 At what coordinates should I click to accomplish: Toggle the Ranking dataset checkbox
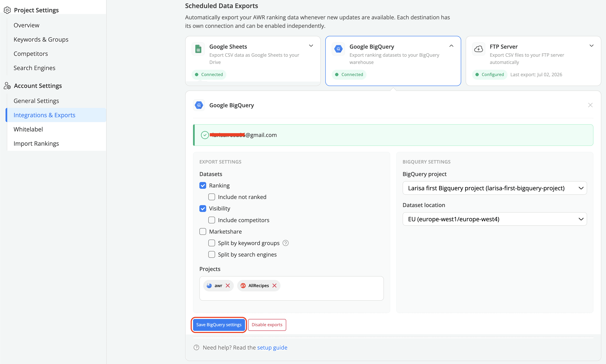tap(203, 185)
